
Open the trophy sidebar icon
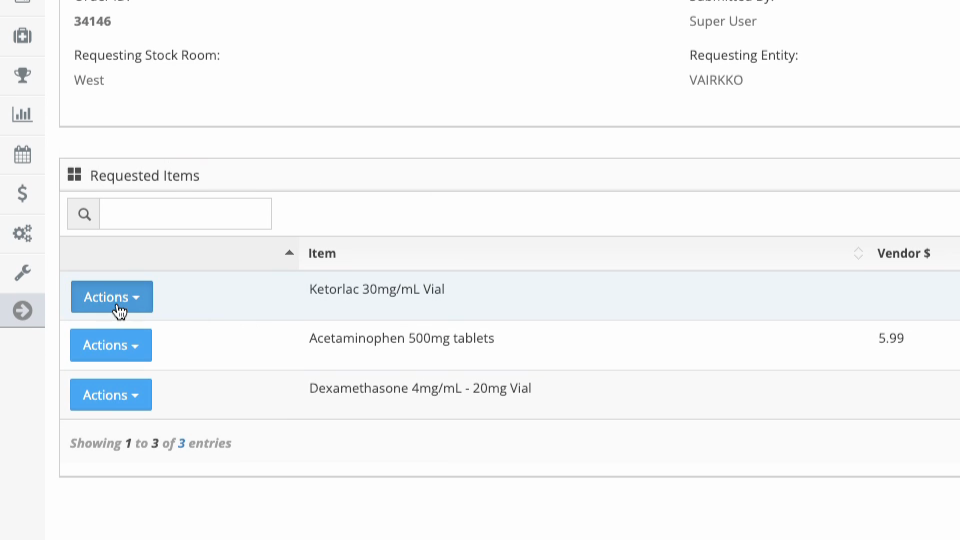[x=22, y=75]
